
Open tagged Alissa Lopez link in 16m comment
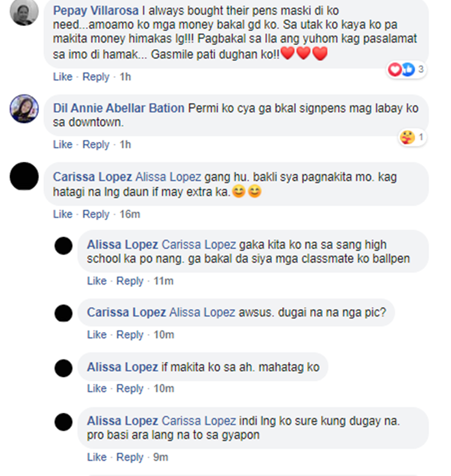click(168, 177)
